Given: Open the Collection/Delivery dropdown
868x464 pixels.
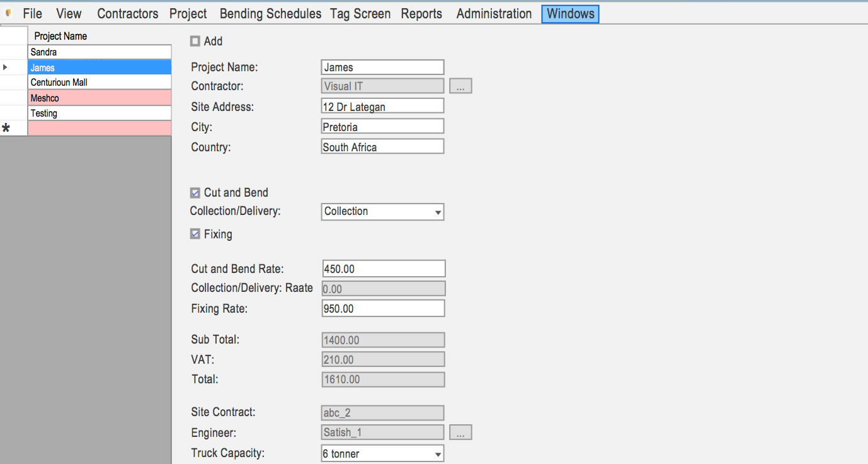Looking at the screenshot, I should pyautogui.click(x=437, y=212).
